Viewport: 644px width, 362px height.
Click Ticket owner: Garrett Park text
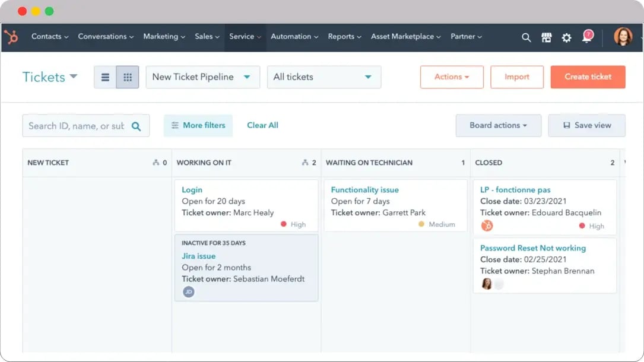point(378,212)
